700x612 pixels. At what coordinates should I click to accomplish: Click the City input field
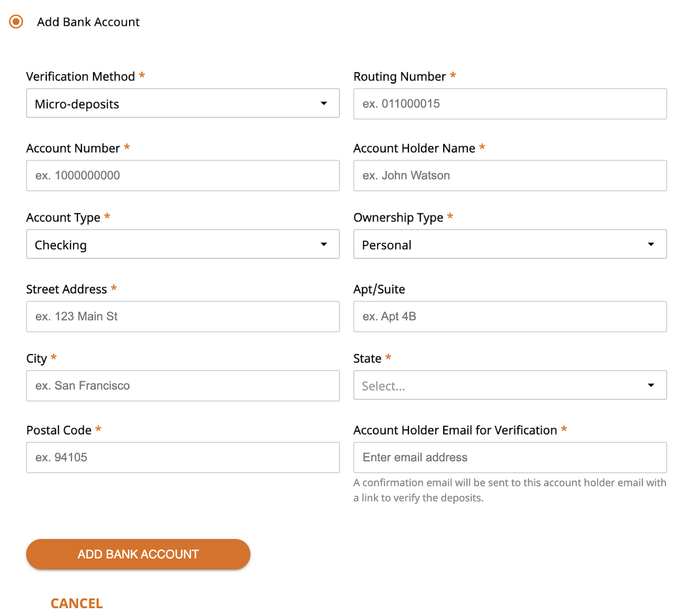(x=183, y=386)
